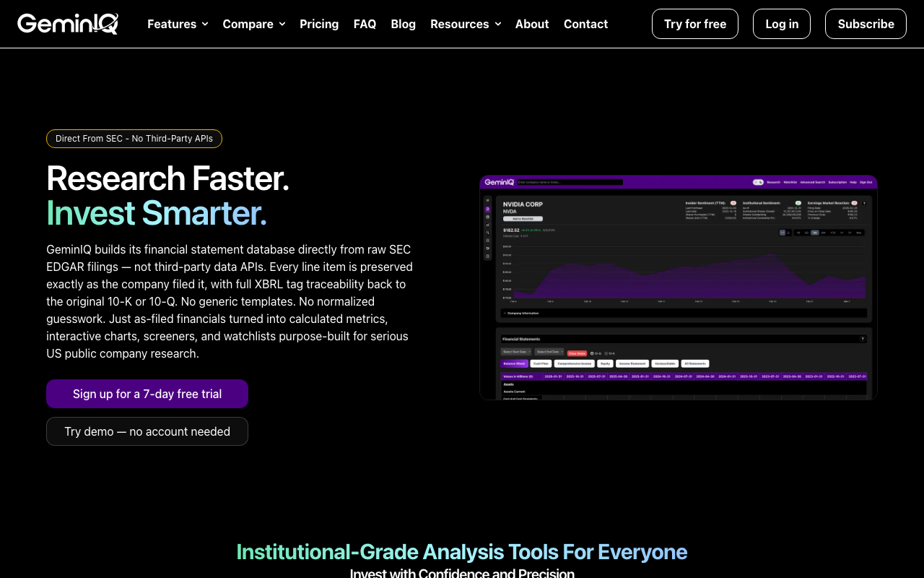924x578 pixels.
Task: Expand the Features dropdown menu
Action: click(178, 24)
